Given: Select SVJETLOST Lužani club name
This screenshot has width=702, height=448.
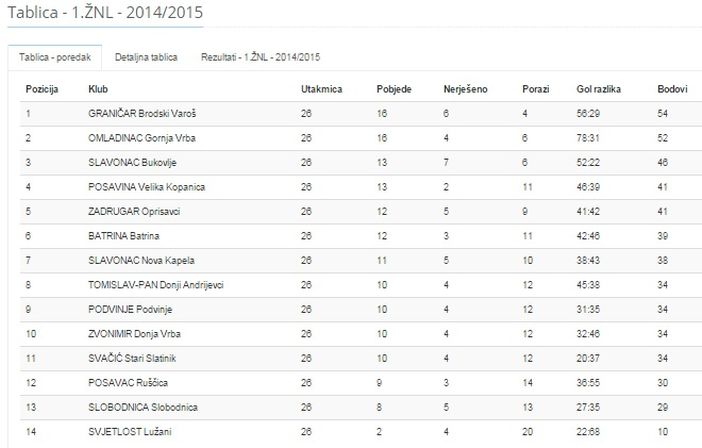Looking at the screenshot, I should point(130,431).
